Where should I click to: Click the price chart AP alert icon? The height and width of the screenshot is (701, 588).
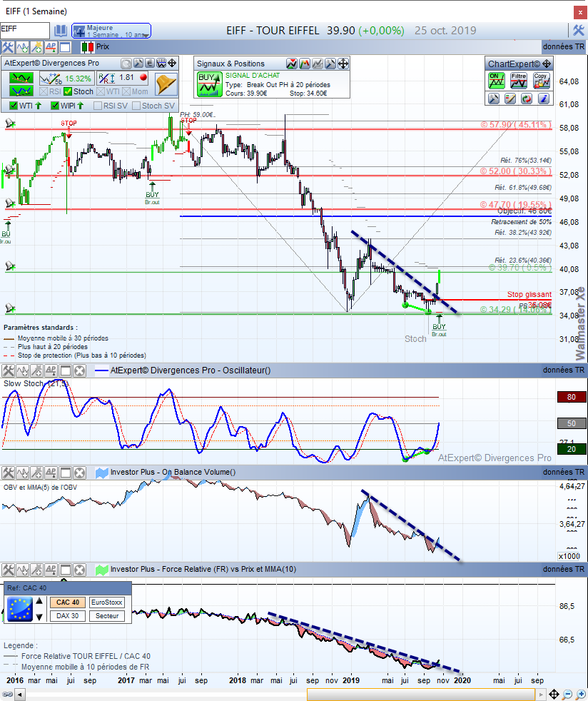[51, 47]
